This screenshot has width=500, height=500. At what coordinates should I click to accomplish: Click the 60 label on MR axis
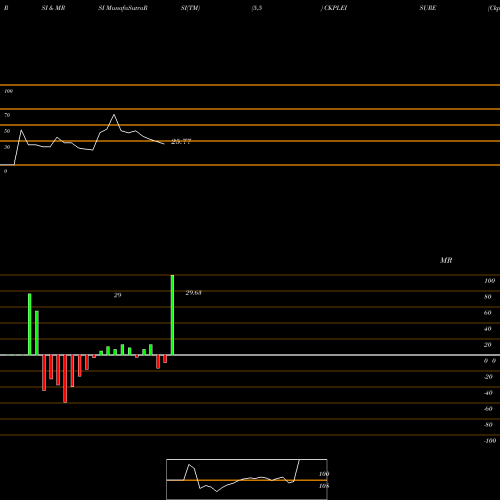pyautogui.click(x=488, y=313)
